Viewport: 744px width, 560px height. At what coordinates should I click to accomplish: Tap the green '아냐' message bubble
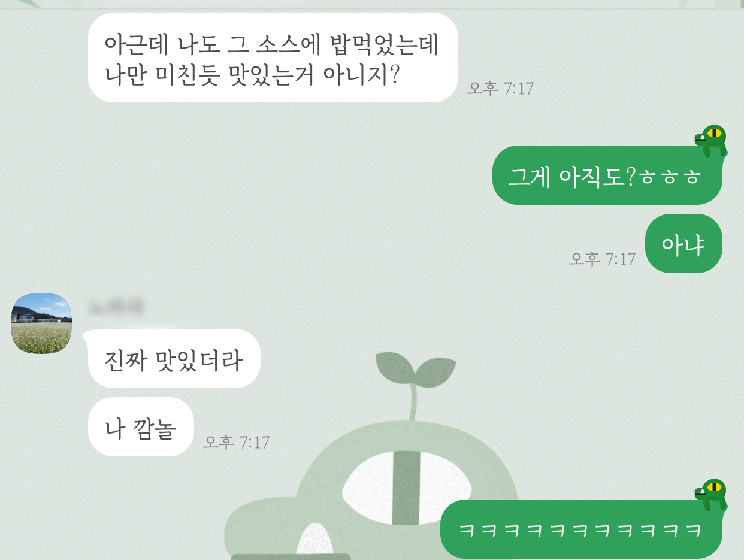pyautogui.click(x=683, y=244)
